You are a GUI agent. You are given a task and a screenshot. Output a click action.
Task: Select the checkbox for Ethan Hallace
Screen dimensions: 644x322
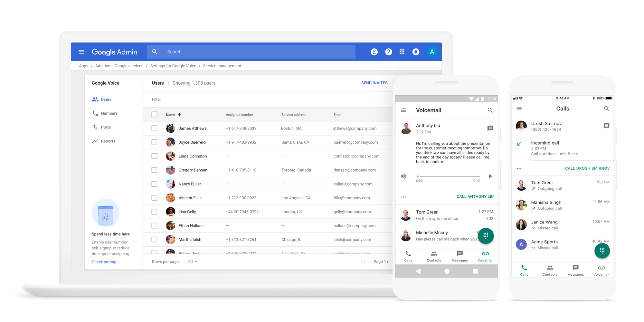(155, 226)
